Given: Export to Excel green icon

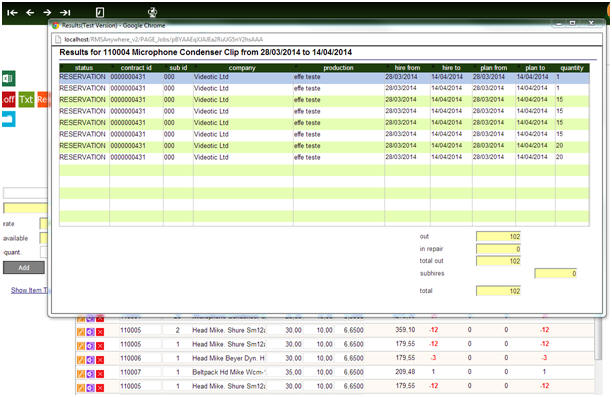Looking at the screenshot, I should tap(9, 78).
